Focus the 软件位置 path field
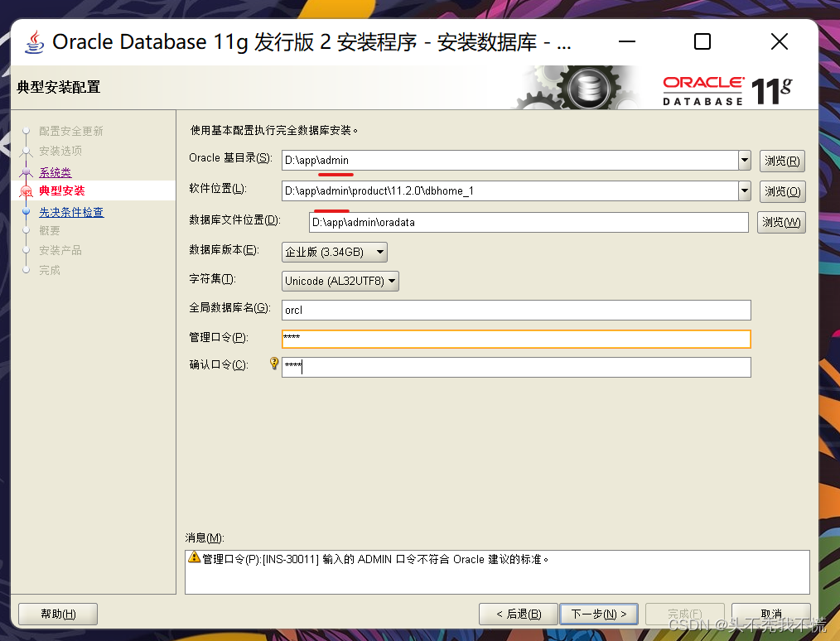Image resolution: width=840 pixels, height=641 pixels. [x=510, y=190]
